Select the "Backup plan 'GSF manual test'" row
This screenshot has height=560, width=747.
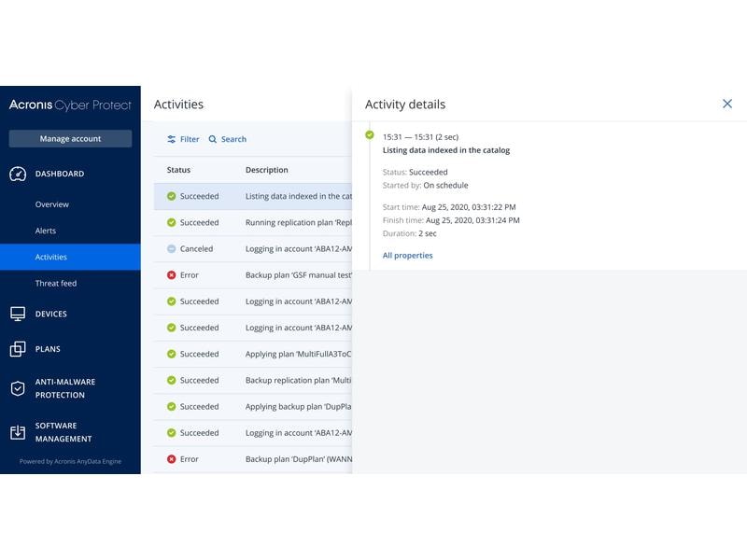tap(253, 275)
